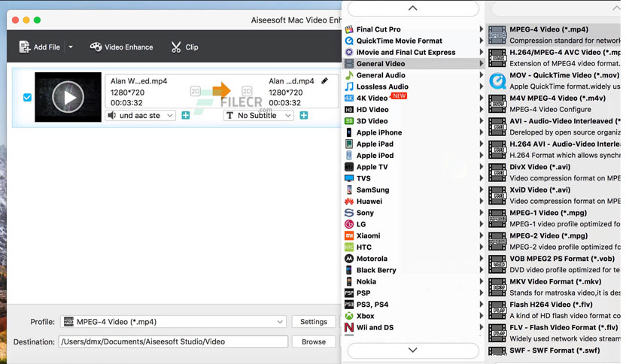
Task: Expand the Final Cut Pro submenu arrow
Action: 481,29
